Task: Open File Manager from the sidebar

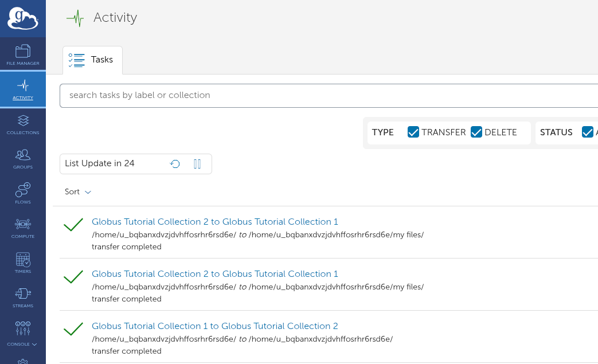Action: coord(23,54)
